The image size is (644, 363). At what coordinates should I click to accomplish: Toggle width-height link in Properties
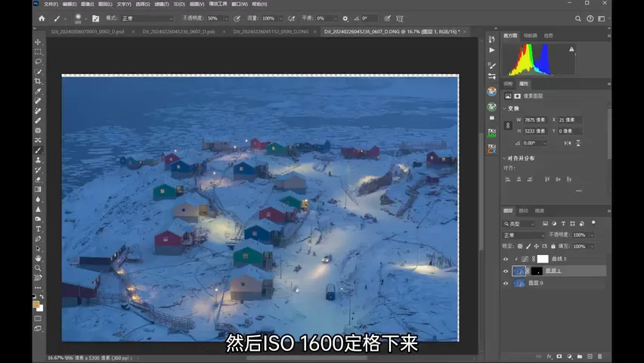coord(508,126)
